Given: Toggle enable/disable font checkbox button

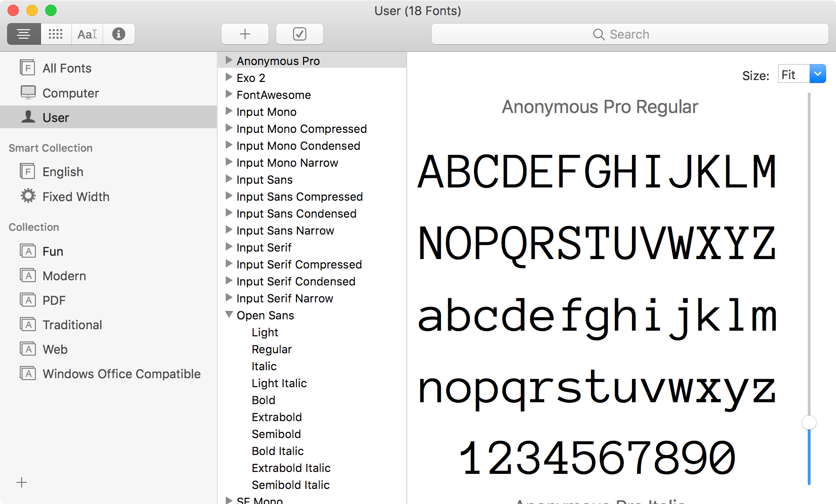Looking at the screenshot, I should pos(300,34).
